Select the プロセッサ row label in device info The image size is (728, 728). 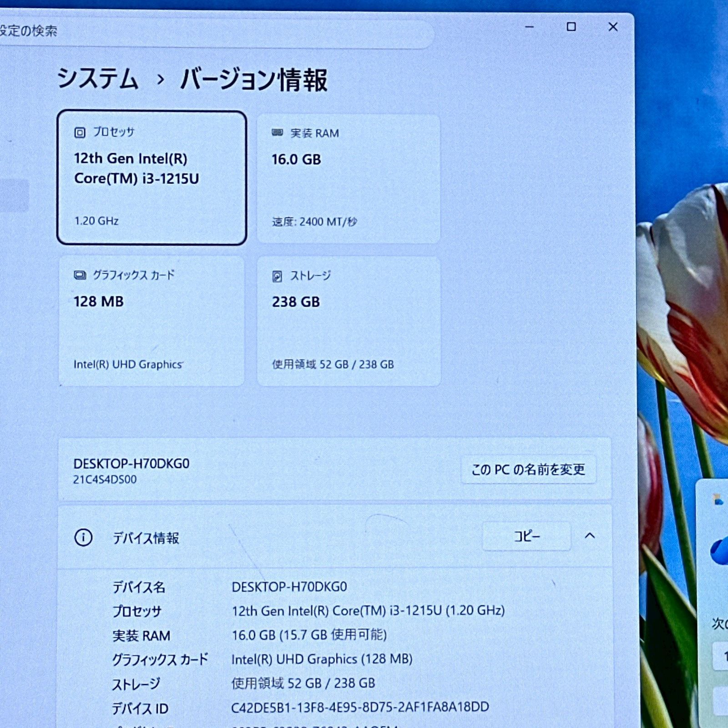pos(137,611)
